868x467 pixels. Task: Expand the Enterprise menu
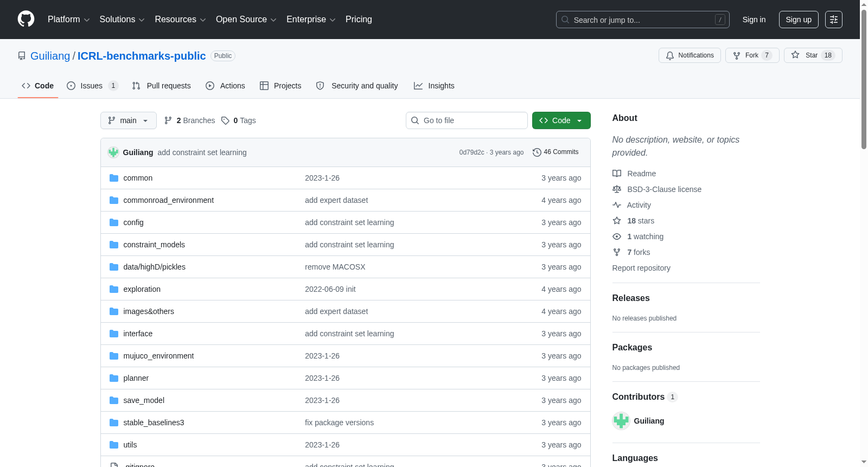pos(311,20)
